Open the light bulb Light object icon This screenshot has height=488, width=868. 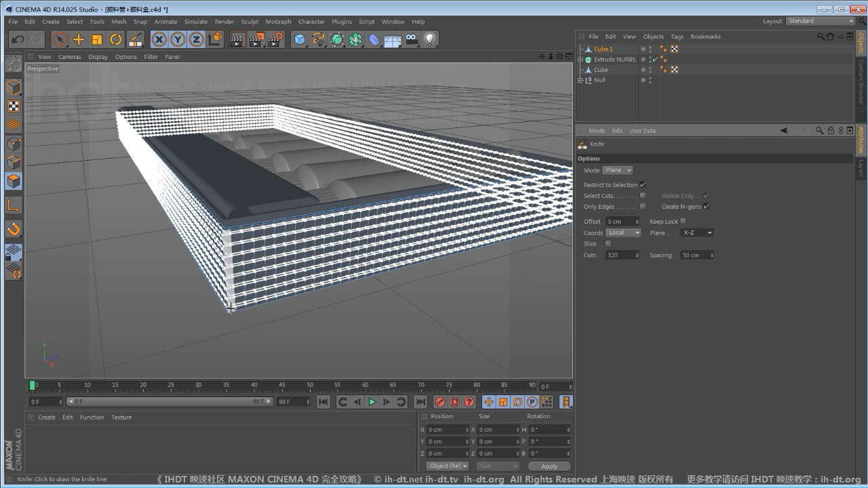(430, 39)
